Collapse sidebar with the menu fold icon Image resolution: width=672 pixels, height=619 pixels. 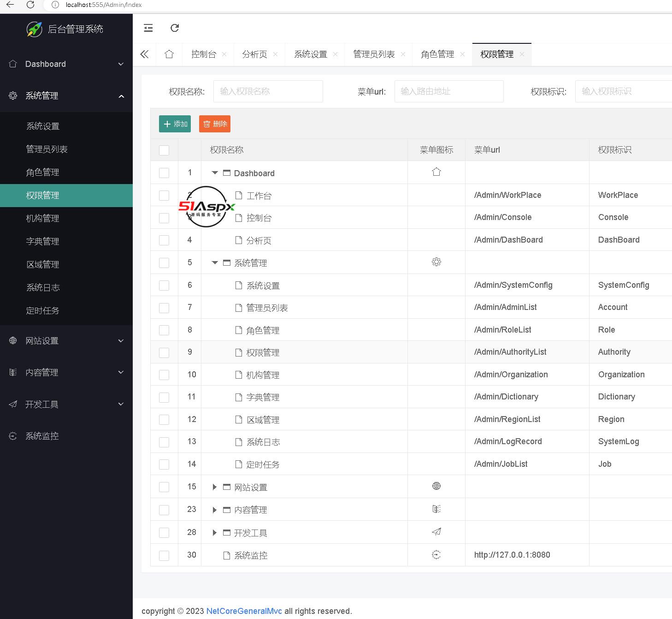148,28
